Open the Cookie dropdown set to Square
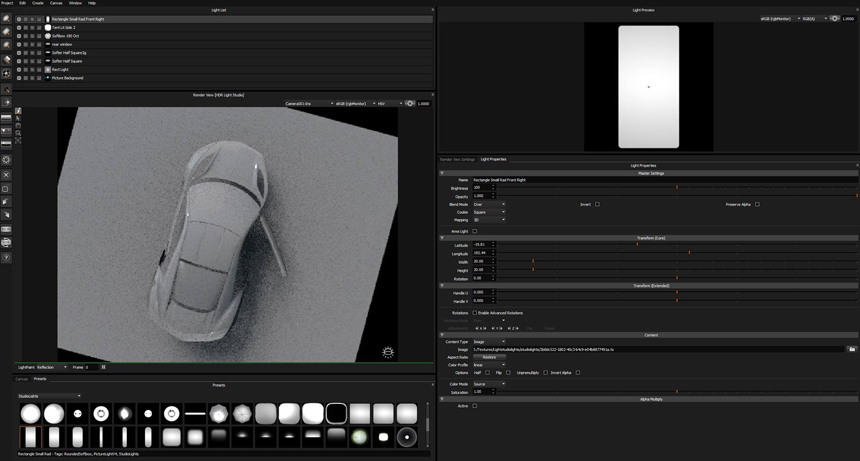This screenshot has height=461, width=860. 489,212
